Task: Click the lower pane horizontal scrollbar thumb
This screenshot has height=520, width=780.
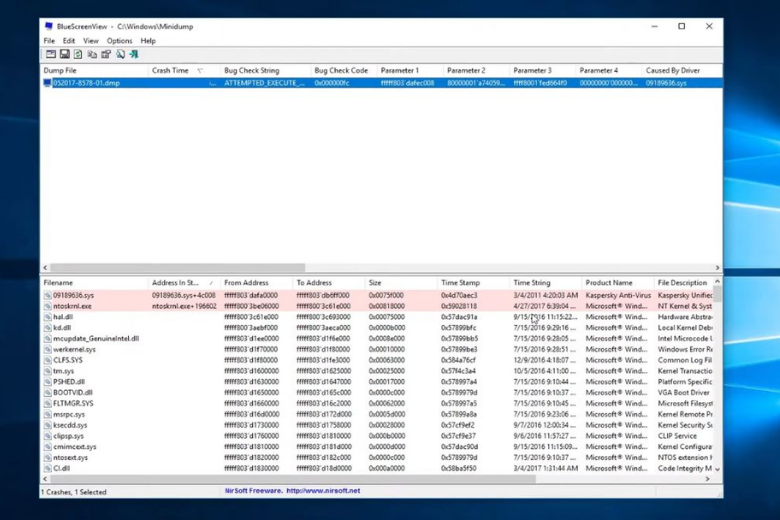Action: point(292,479)
